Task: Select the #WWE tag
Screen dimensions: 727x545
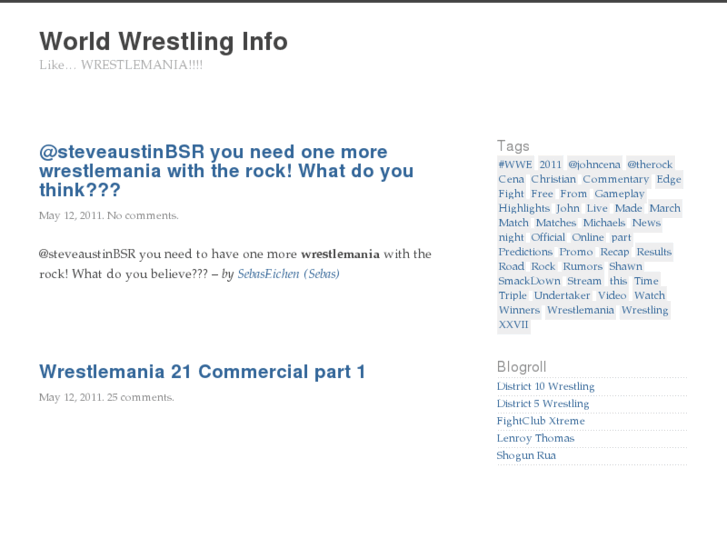Action: [x=515, y=165]
